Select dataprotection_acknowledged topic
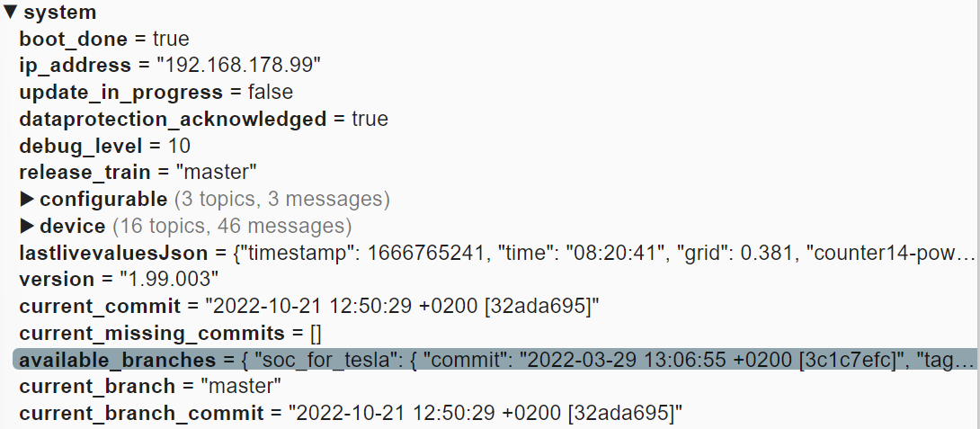This screenshot has height=429, width=980. 173,119
